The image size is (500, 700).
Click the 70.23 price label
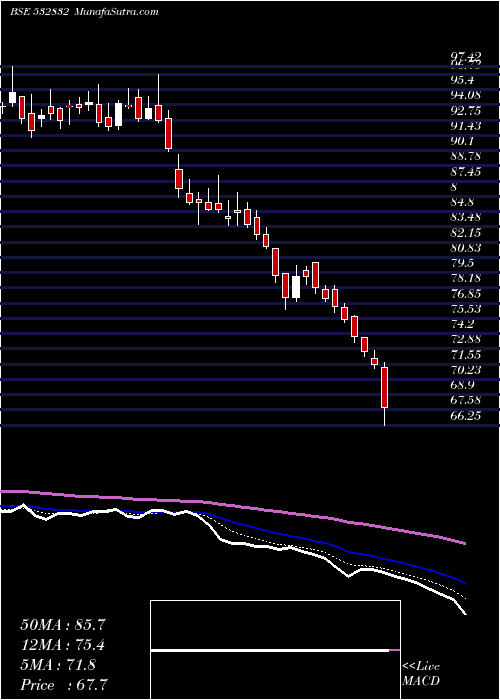point(466,370)
